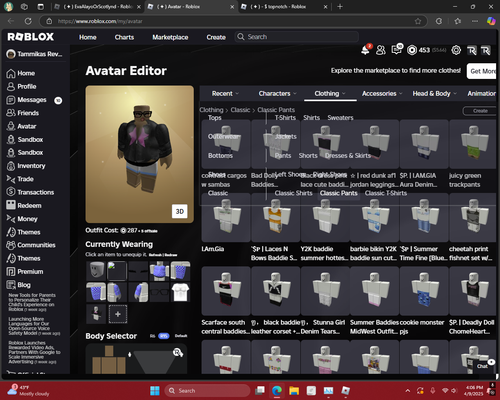Open Microsoft Edge from the taskbar
Image resolution: width=500 pixels, height=400 pixels.
point(277,390)
